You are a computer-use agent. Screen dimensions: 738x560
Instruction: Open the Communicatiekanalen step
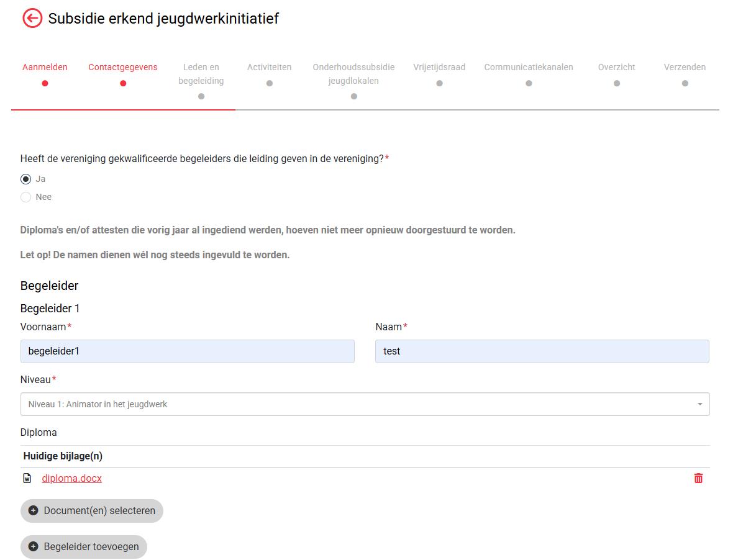pyautogui.click(x=529, y=67)
